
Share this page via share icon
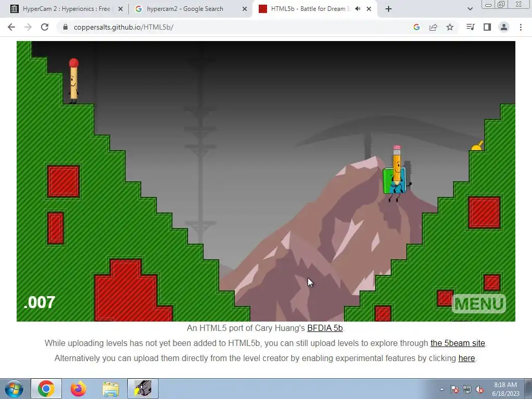click(x=433, y=27)
